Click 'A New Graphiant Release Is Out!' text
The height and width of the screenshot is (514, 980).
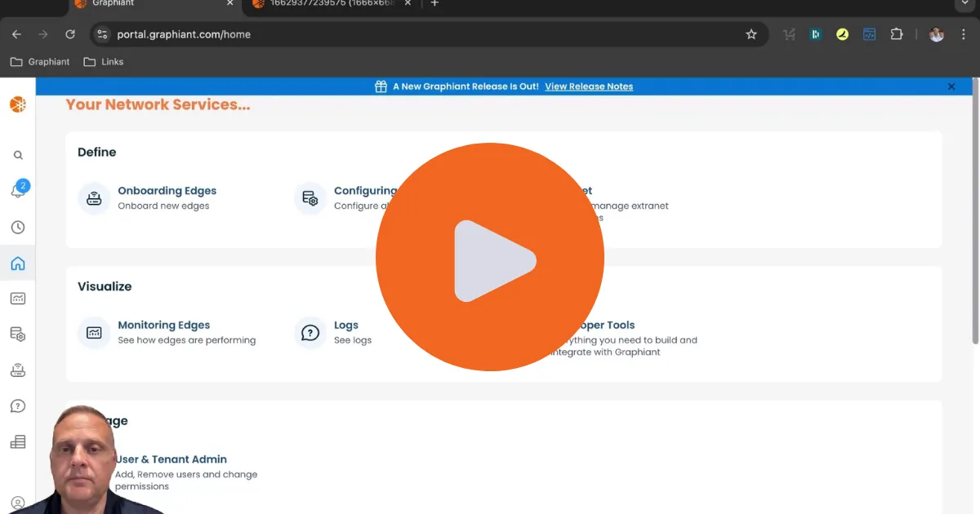pyautogui.click(x=465, y=86)
